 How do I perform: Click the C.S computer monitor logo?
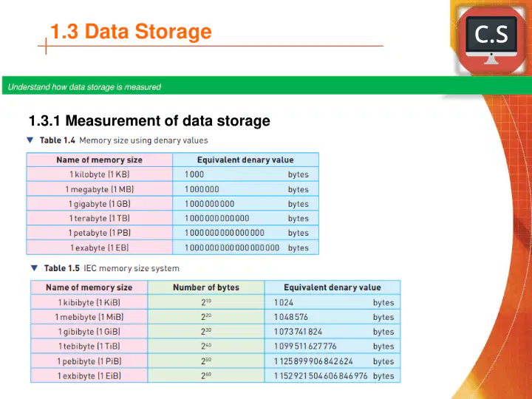tap(491, 40)
